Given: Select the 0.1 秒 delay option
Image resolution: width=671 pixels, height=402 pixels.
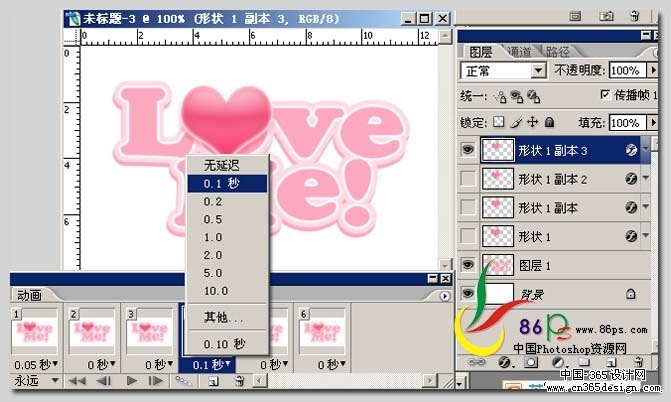Looking at the screenshot, I should click(227, 184).
